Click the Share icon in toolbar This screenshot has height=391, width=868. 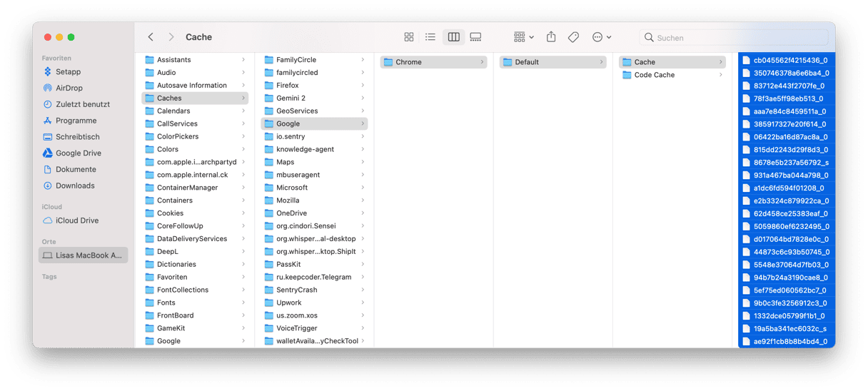551,37
